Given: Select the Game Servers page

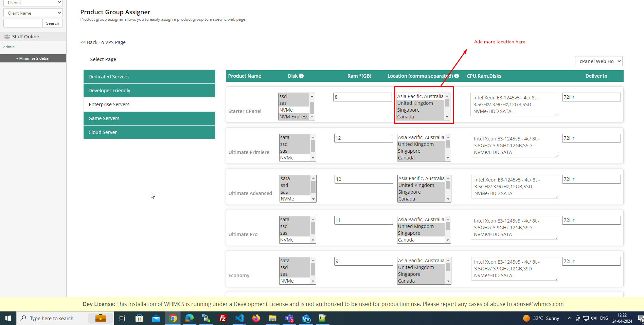Looking at the screenshot, I should click(149, 118).
